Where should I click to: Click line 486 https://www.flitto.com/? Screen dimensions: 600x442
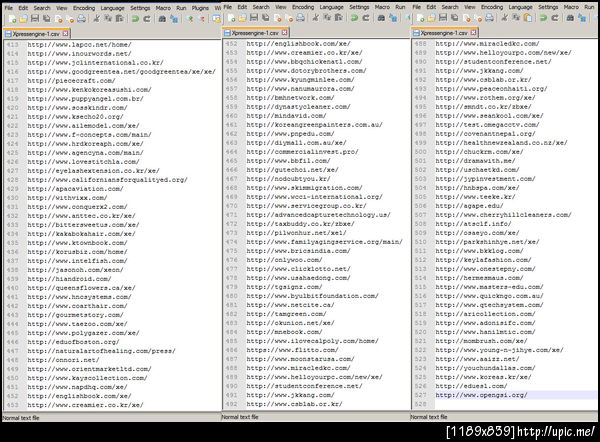click(x=292, y=350)
